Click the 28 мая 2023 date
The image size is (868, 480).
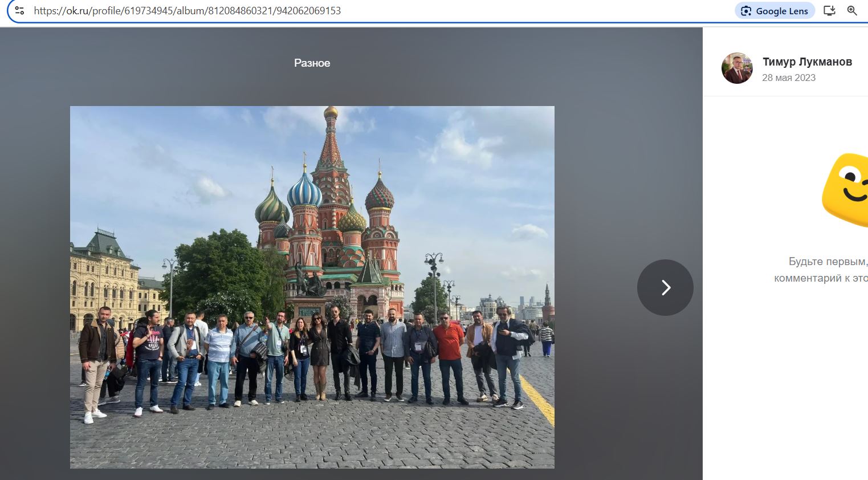(789, 78)
